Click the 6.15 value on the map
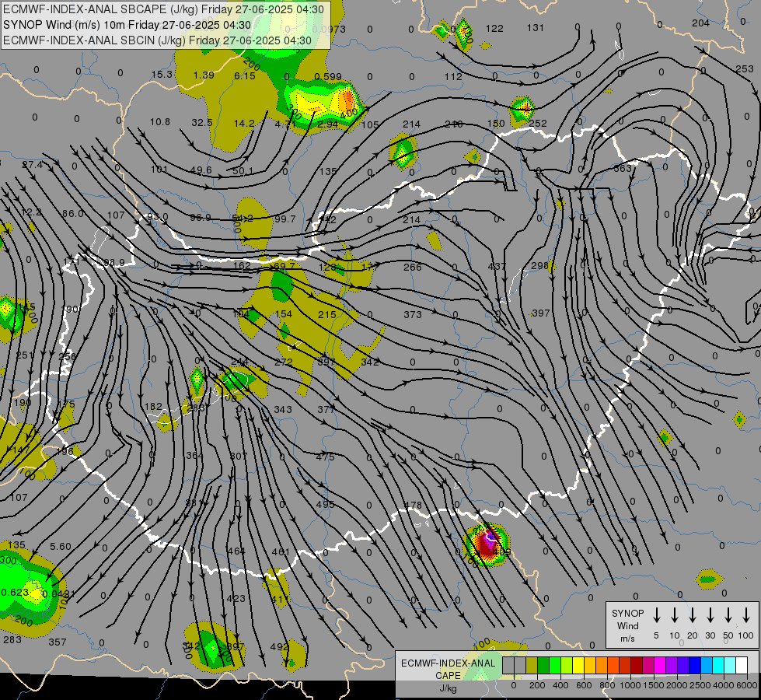761x700 pixels. tap(245, 75)
